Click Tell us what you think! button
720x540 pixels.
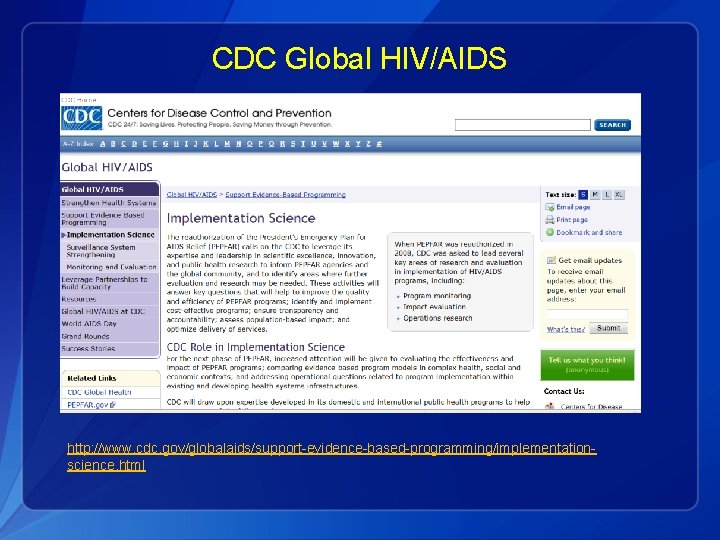coord(587,365)
